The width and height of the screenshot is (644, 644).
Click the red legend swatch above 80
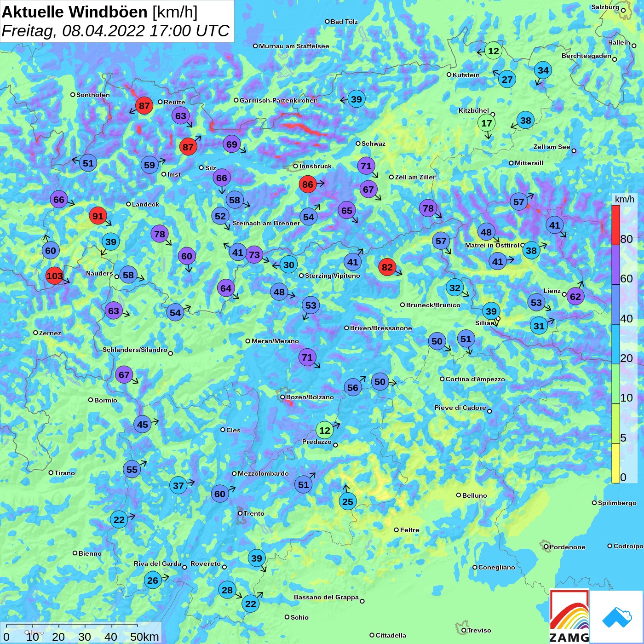coord(615,225)
